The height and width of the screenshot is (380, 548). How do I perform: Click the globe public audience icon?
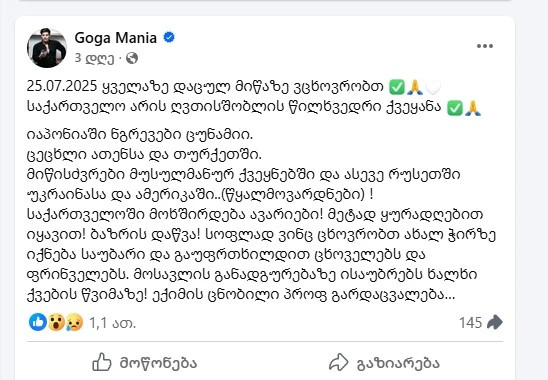132,58
